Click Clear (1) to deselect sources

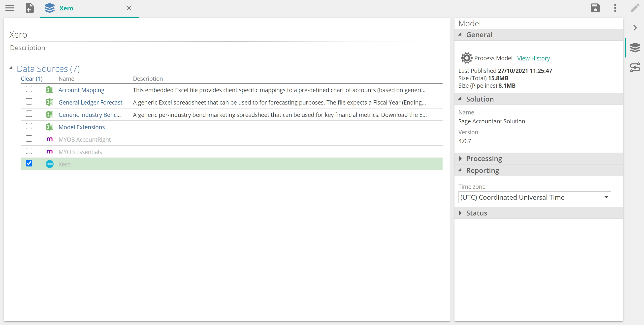tap(32, 79)
